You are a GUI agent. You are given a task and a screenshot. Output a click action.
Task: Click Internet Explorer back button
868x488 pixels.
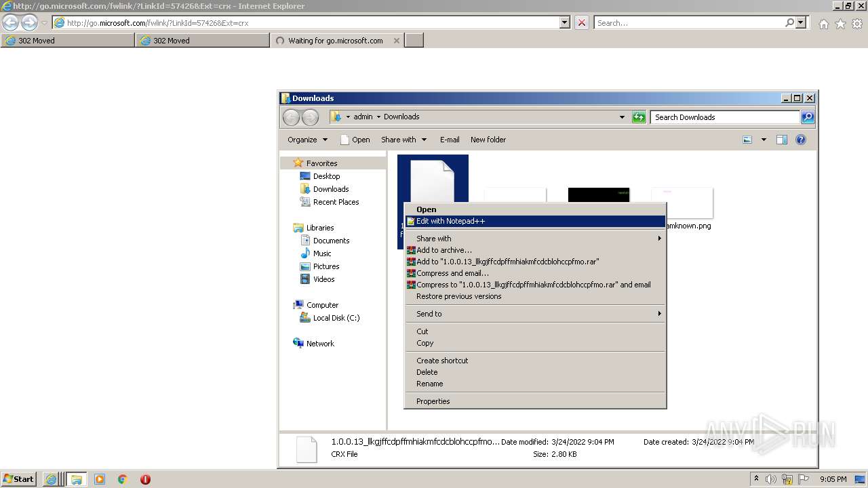click(x=10, y=22)
